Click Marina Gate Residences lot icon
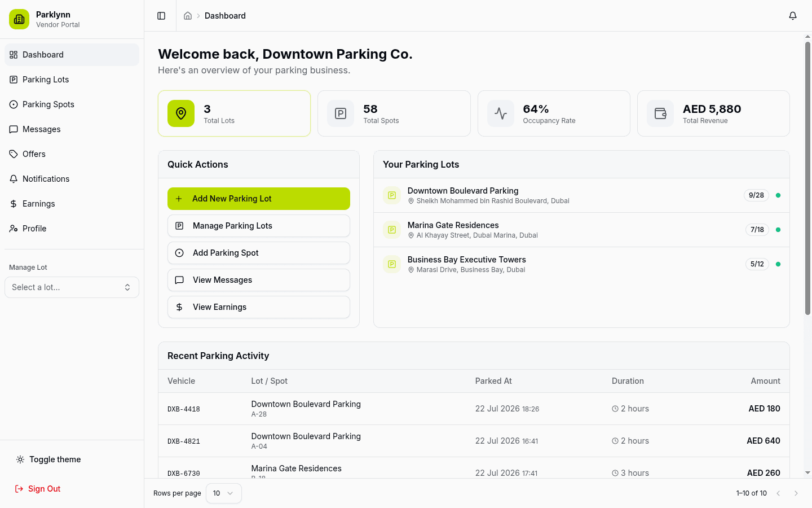The image size is (812, 508). click(392, 230)
